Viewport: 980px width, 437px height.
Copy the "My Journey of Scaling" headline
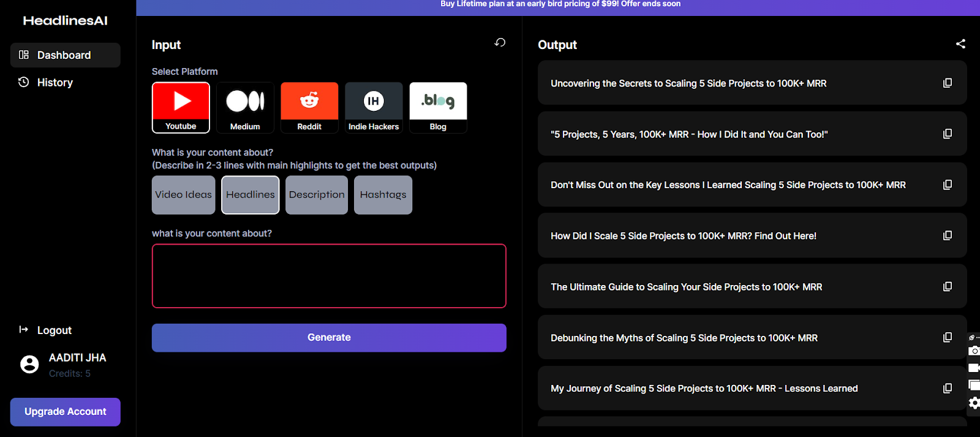(948, 388)
